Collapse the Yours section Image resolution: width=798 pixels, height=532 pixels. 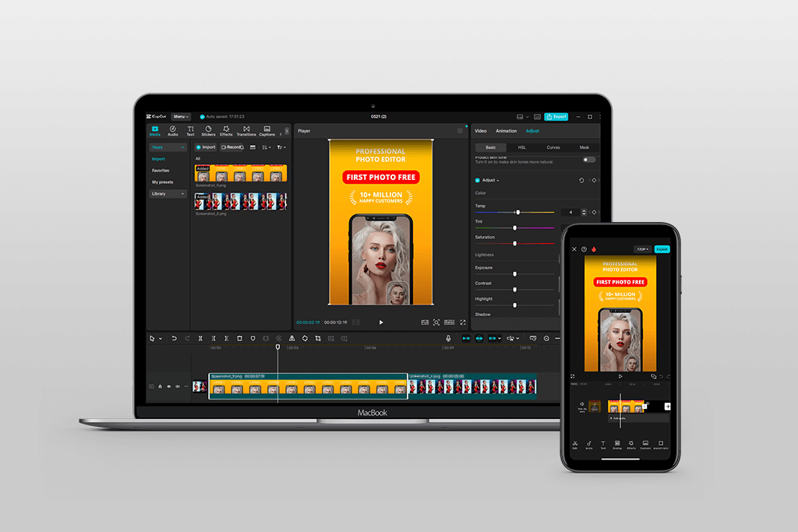(168, 147)
